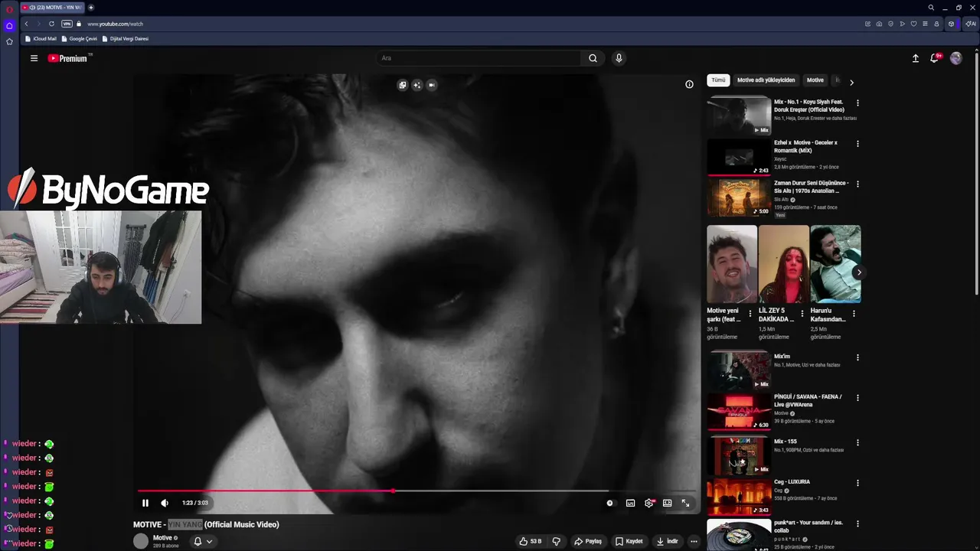The width and height of the screenshot is (980, 551).
Task: Select the Tümü filter chip
Action: coord(718,80)
